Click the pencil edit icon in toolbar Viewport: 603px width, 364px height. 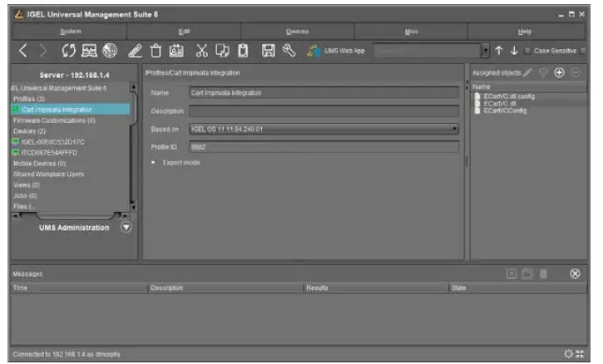tap(135, 51)
